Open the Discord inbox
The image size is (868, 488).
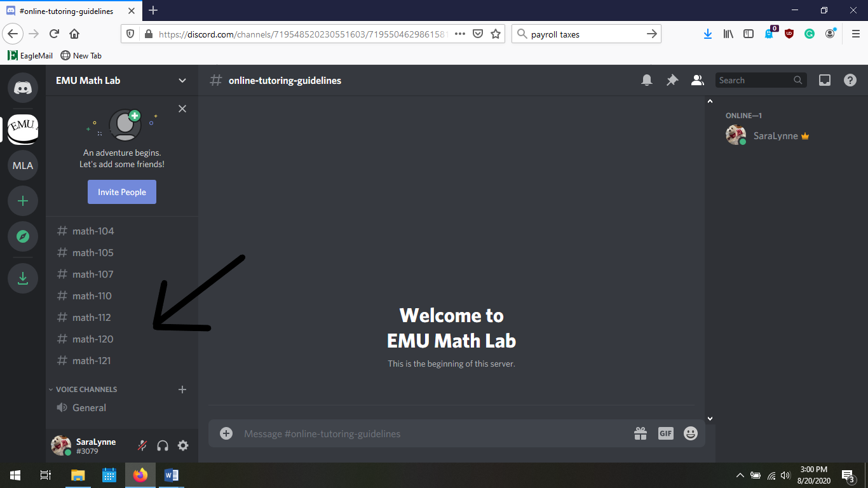[825, 80]
